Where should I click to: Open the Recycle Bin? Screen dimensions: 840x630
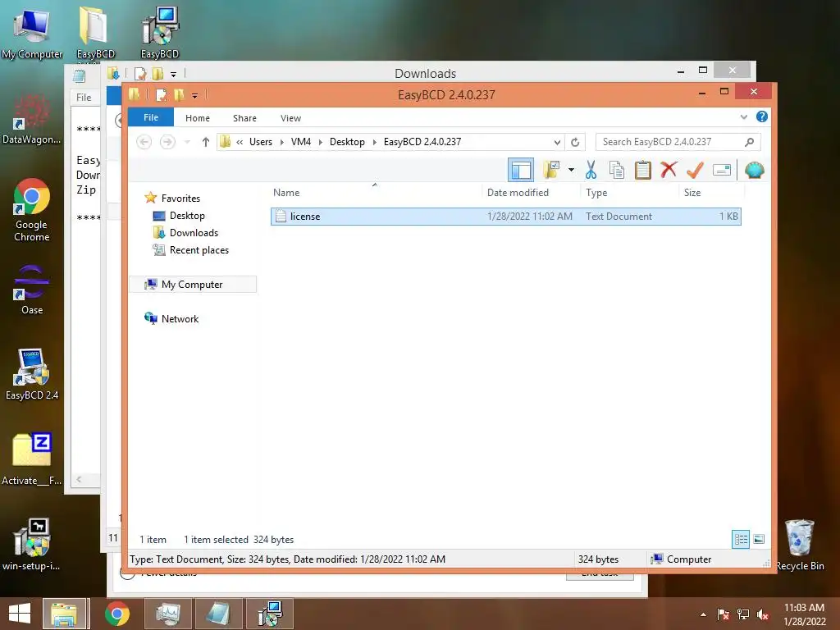tap(800, 545)
